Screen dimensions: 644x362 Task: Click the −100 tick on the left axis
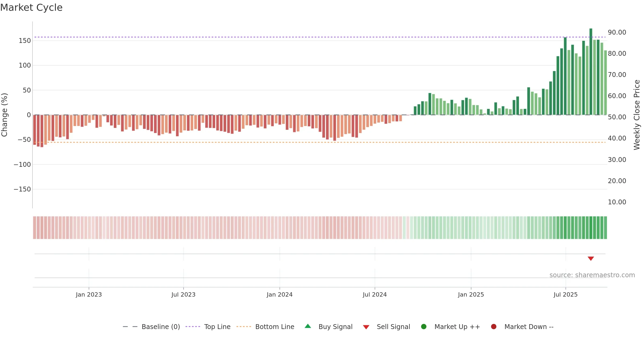click(x=22, y=165)
